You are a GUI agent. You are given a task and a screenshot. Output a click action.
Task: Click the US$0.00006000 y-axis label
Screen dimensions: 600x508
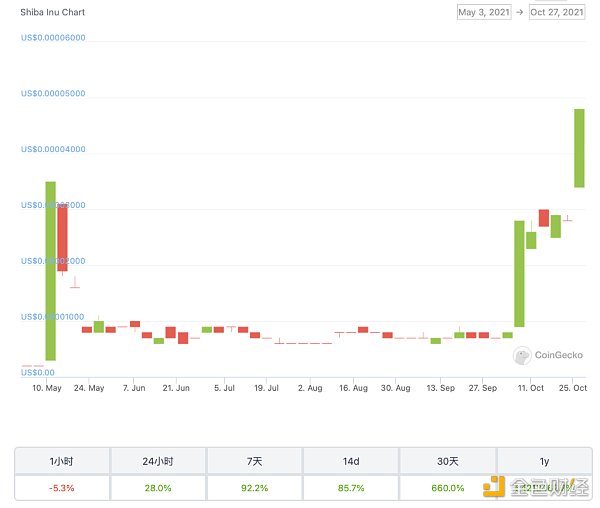pyautogui.click(x=53, y=38)
